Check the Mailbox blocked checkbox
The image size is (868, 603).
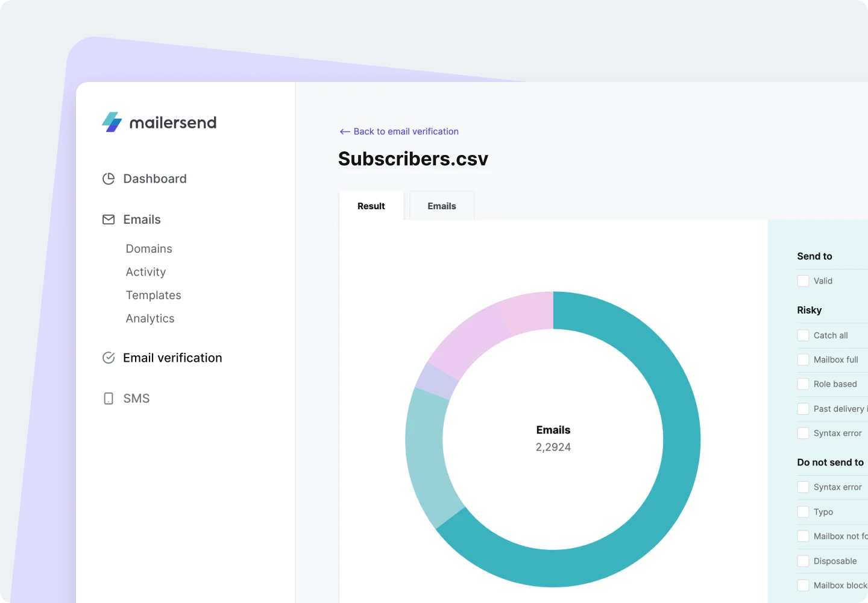click(x=803, y=586)
